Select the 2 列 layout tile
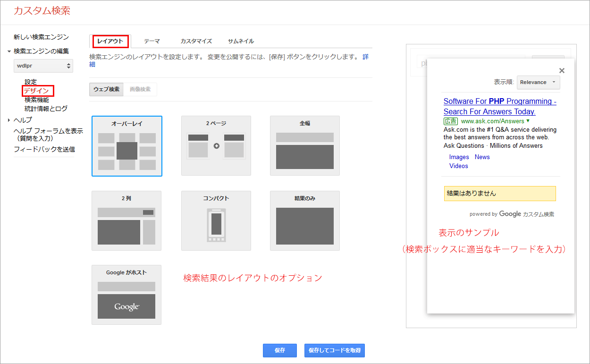 pos(126,220)
